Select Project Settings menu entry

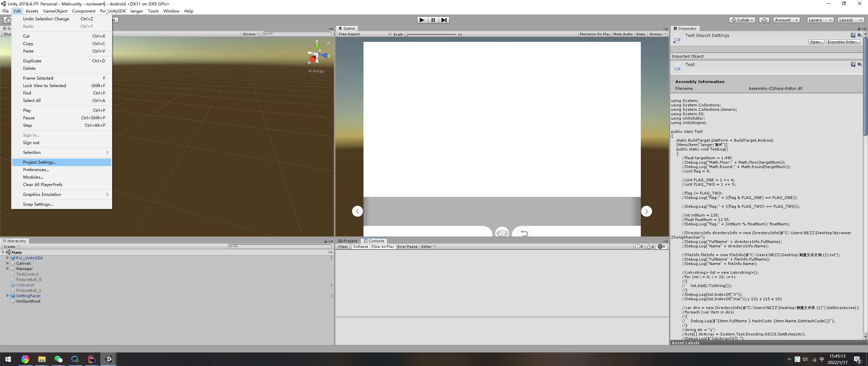click(x=40, y=162)
